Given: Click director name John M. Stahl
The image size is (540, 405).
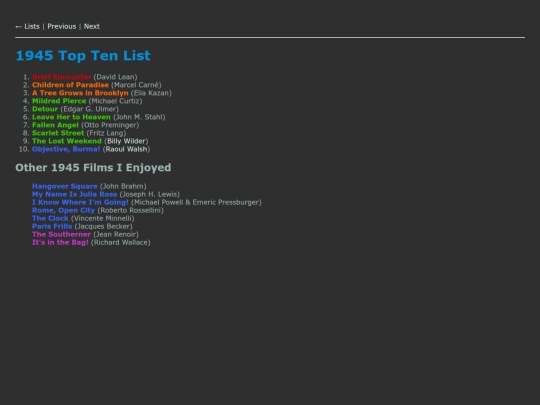Looking at the screenshot, I should pos(139,117).
